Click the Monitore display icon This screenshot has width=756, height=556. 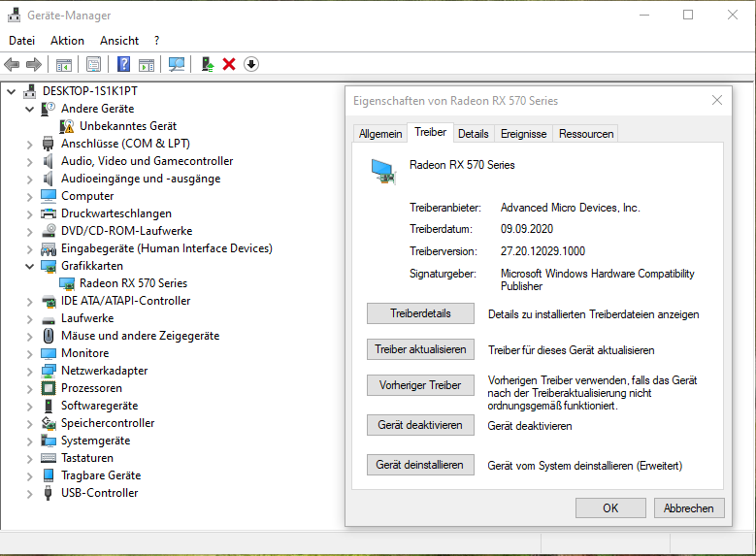(x=49, y=353)
